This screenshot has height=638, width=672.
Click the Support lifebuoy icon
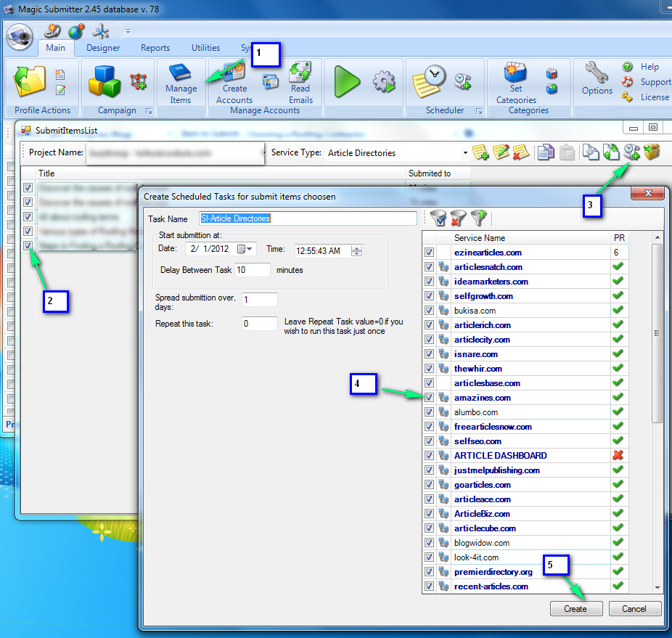(x=627, y=81)
